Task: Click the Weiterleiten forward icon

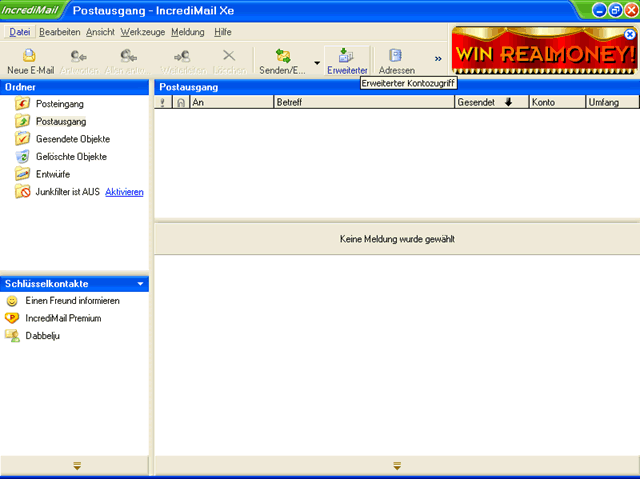Action: [x=182, y=56]
